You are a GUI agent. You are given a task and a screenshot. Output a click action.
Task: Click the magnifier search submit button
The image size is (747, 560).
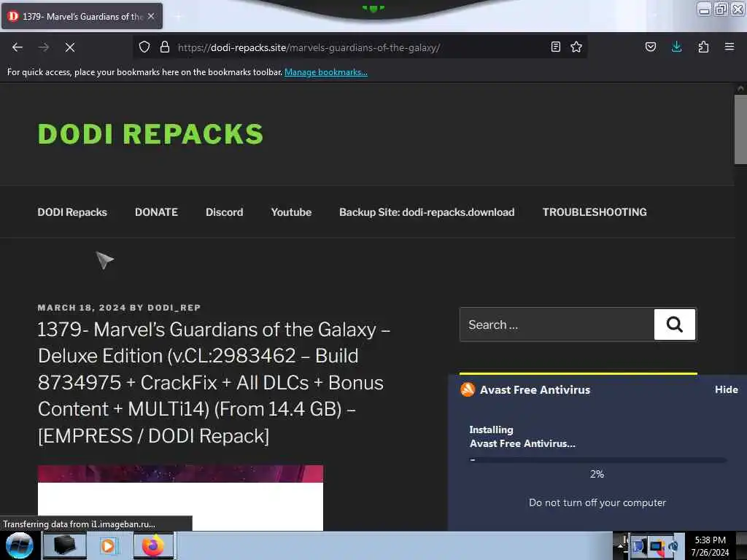coord(675,324)
